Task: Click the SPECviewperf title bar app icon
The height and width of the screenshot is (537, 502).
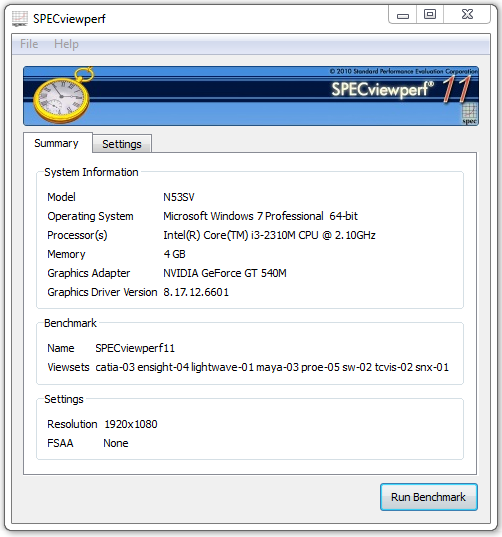Action: point(20,18)
